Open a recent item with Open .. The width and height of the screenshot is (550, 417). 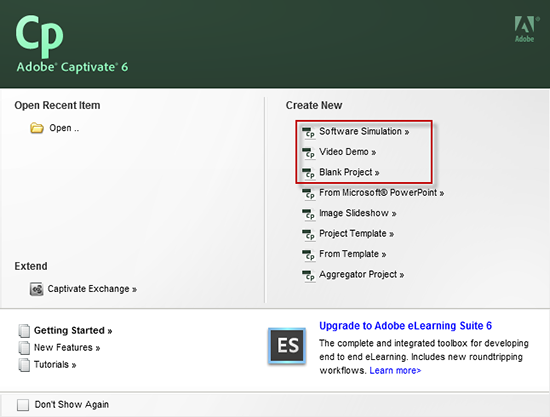[x=64, y=128]
